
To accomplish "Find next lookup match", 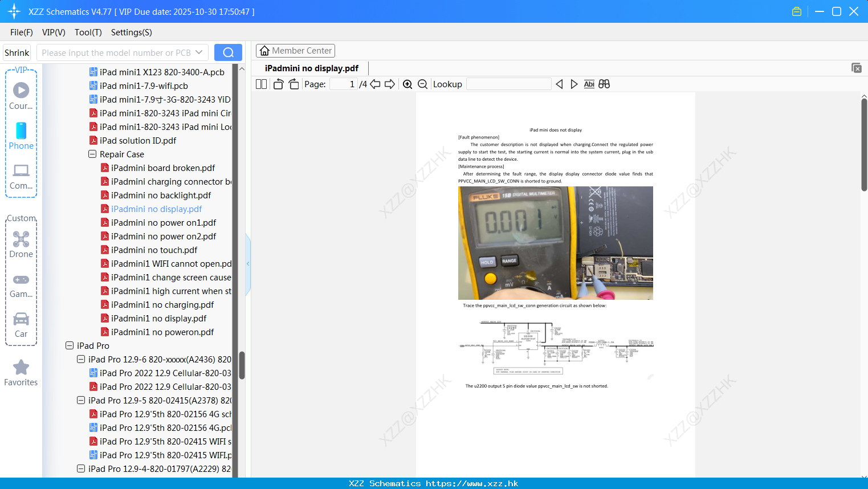I will point(574,84).
